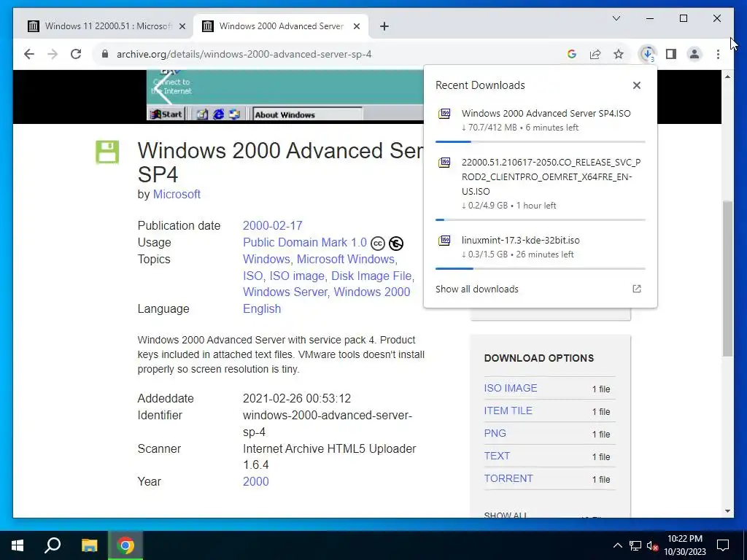Image resolution: width=747 pixels, height=560 pixels.
Task: Open the Windows Start menu
Action: coord(18,545)
